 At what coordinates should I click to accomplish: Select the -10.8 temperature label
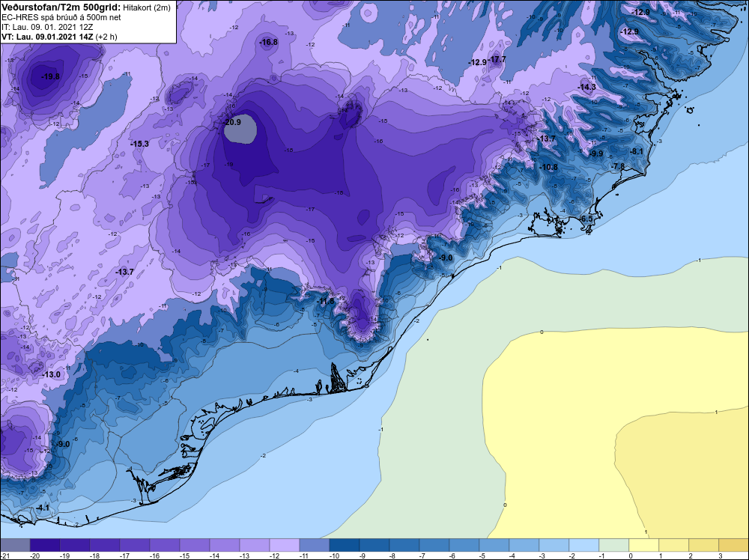(x=548, y=167)
